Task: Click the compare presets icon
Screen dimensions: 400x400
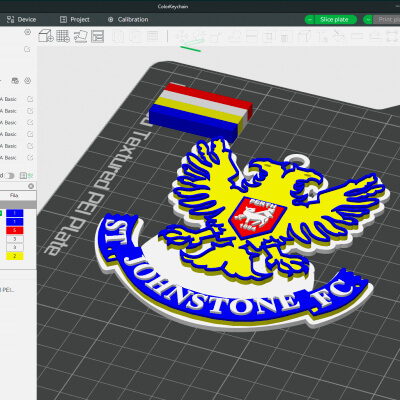Action: point(23,175)
